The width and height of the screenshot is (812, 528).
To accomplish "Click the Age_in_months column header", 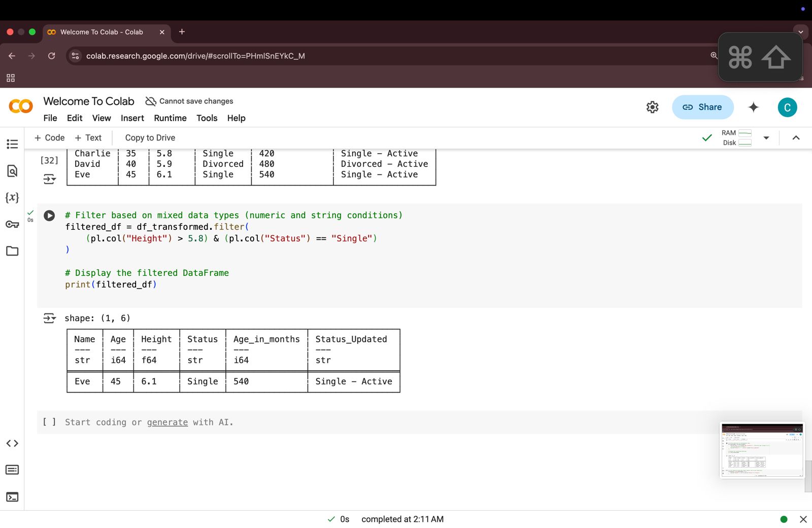I will pos(266,339).
